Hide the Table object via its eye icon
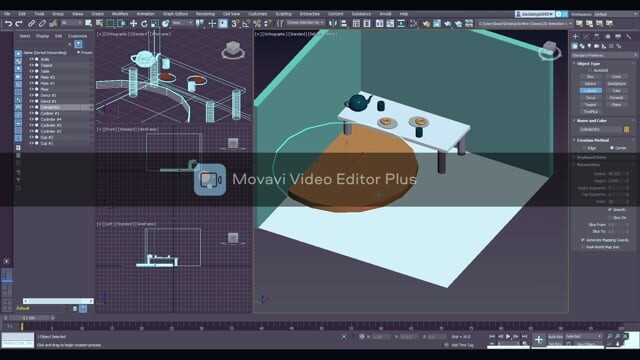Viewport: 640px width, 360px height. coord(31,71)
